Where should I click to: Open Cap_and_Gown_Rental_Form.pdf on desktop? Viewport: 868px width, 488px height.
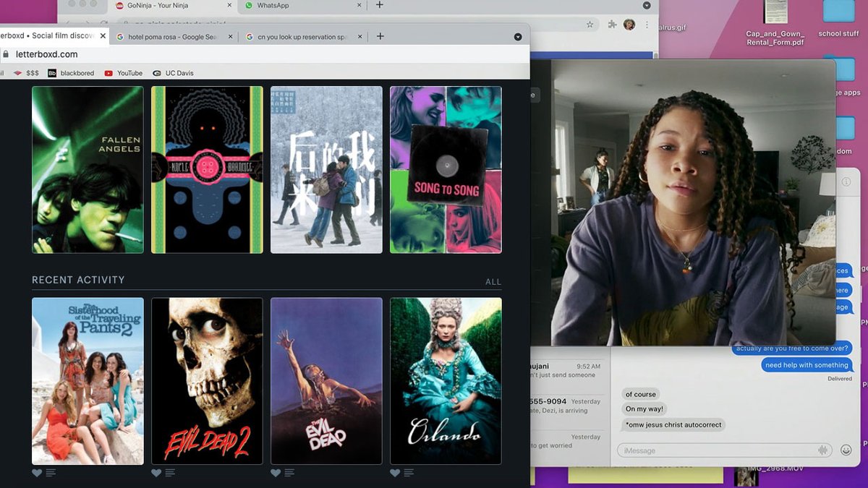[775, 22]
